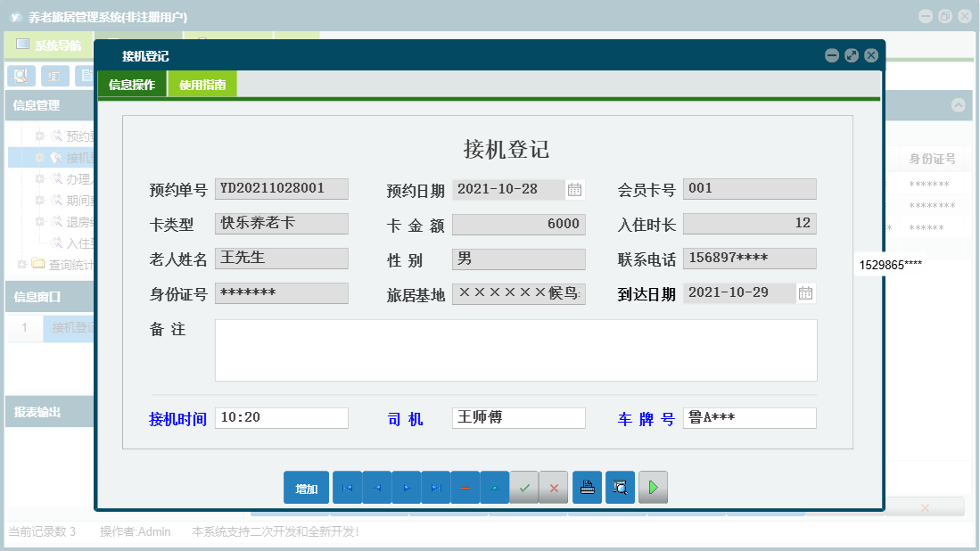Confirm changes with green checkmark button
980x551 pixels.
pyautogui.click(x=524, y=488)
